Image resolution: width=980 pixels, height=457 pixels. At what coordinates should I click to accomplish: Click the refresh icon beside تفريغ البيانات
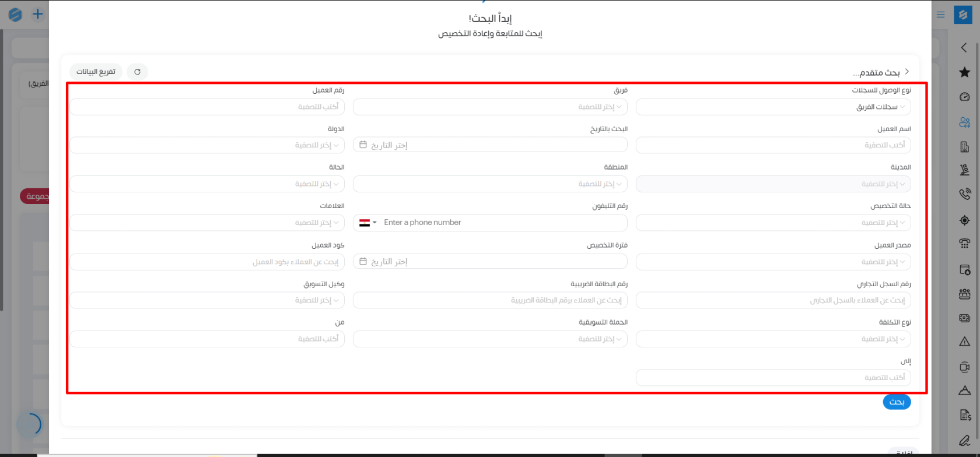138,72
